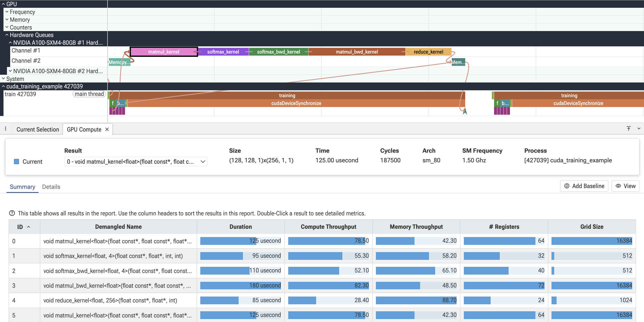Expand the Frequency track
The height and width of the screenshot is (322, 644).
pyautogui.click(x=7, y=12)
